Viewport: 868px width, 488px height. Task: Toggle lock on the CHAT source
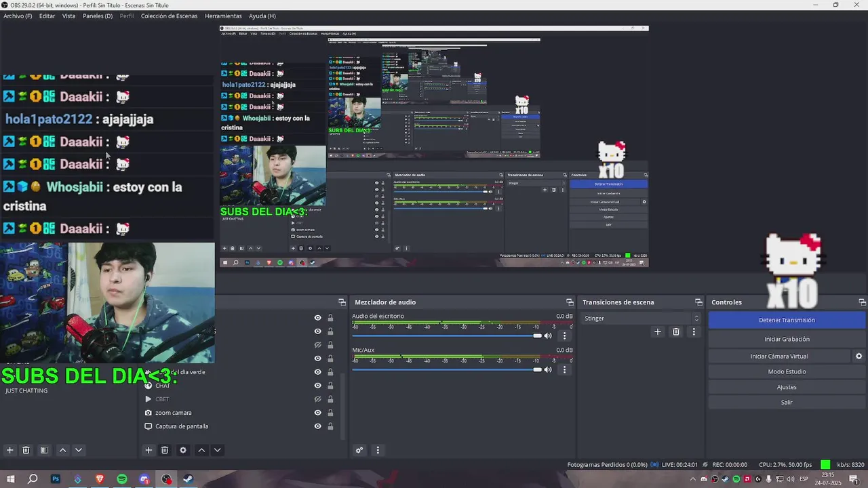(x=330, y=386)
